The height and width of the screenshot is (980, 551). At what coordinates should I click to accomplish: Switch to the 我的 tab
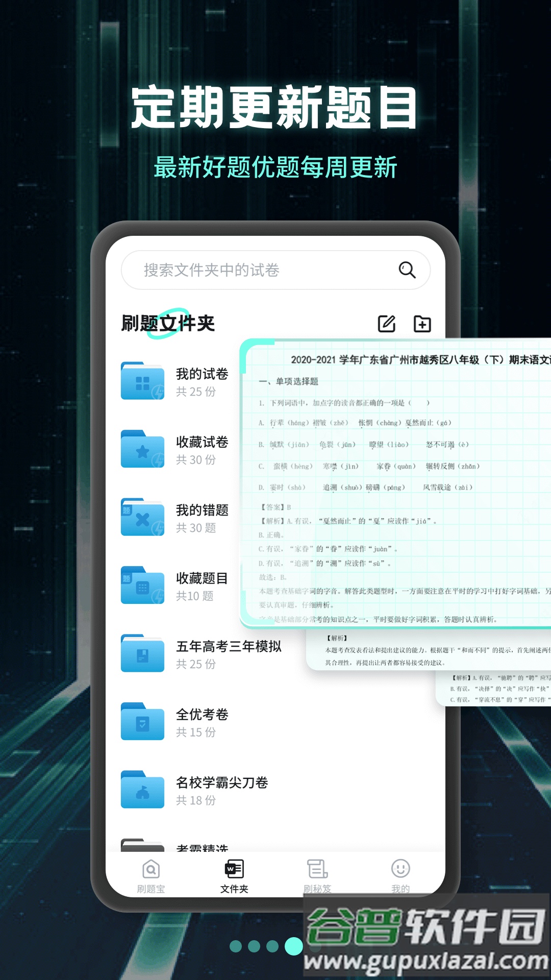point(400,876)
